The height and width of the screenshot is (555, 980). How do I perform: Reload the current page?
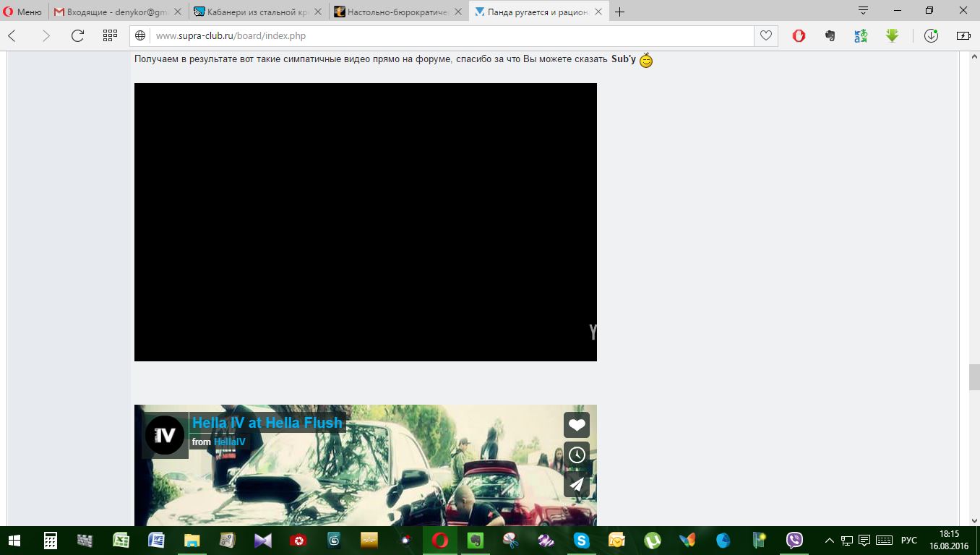coord(77,35)
